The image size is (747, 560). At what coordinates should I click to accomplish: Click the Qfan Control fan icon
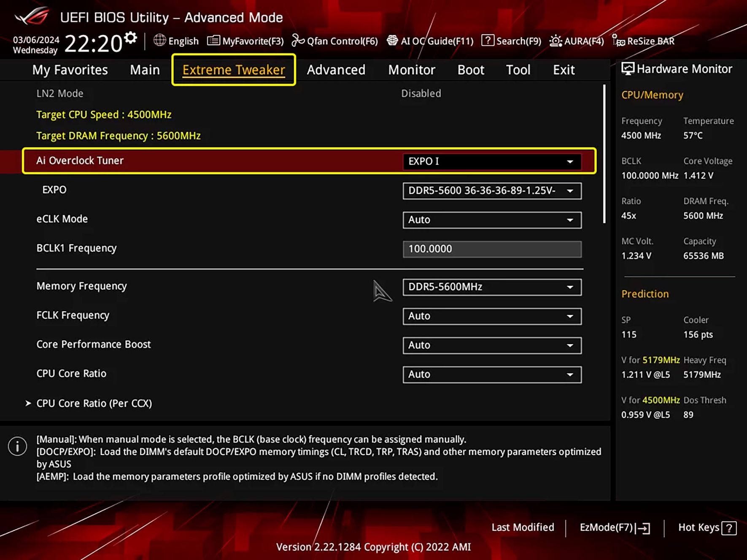click(x=298, y=40)
